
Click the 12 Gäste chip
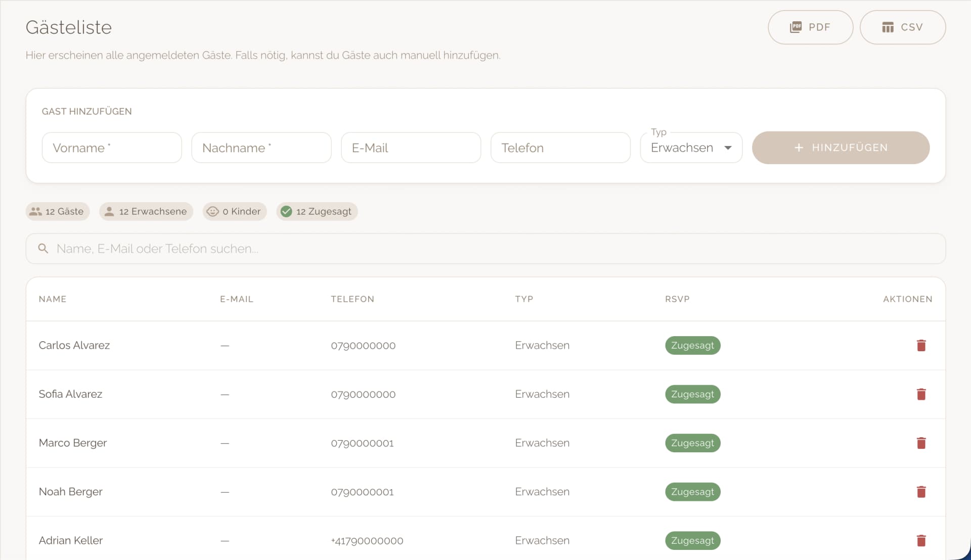point(58,211)
